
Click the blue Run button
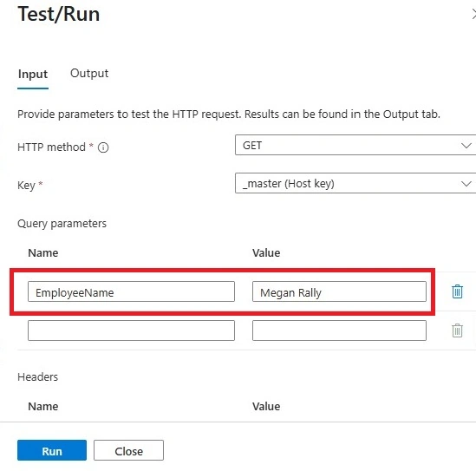point(52,450)
